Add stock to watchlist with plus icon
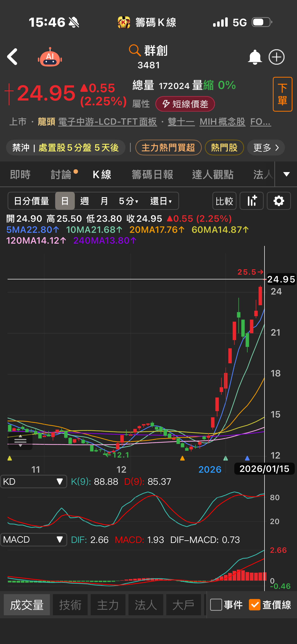This screenshot has width=297, height=644. tap(276, 57)
